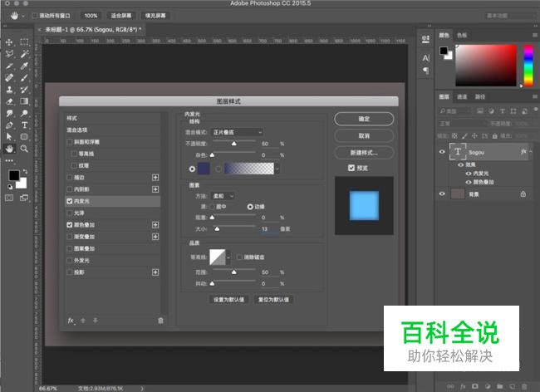Click the background layer lock icon
Screen dimensions: 540x392
coord(523,194)
